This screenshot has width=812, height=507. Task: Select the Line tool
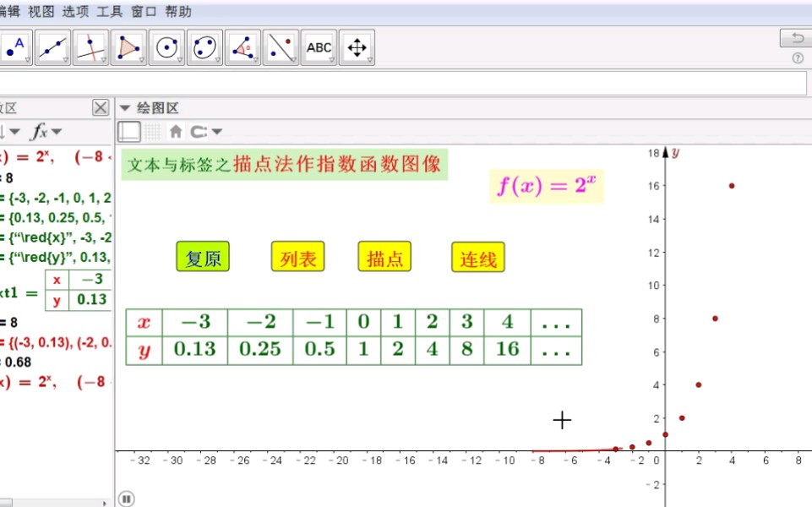52,47
